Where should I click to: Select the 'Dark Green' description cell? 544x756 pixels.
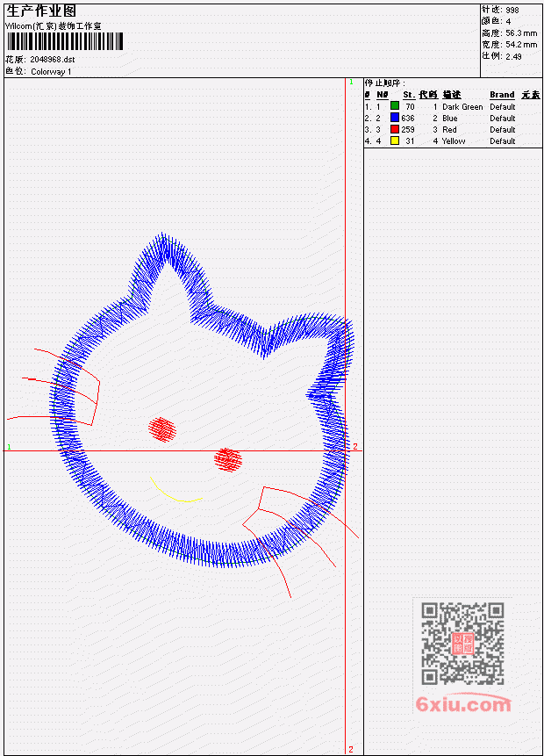click(462, 106)
